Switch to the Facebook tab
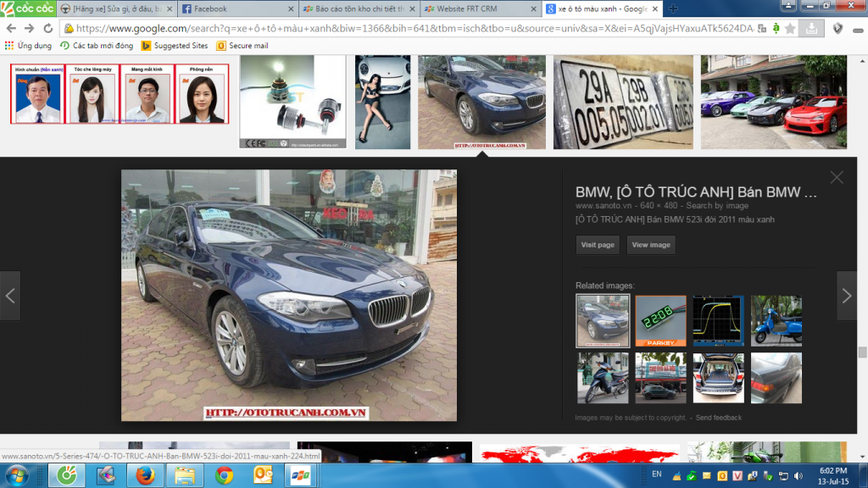The image size is (868, 488). click(x=238, y=8)
